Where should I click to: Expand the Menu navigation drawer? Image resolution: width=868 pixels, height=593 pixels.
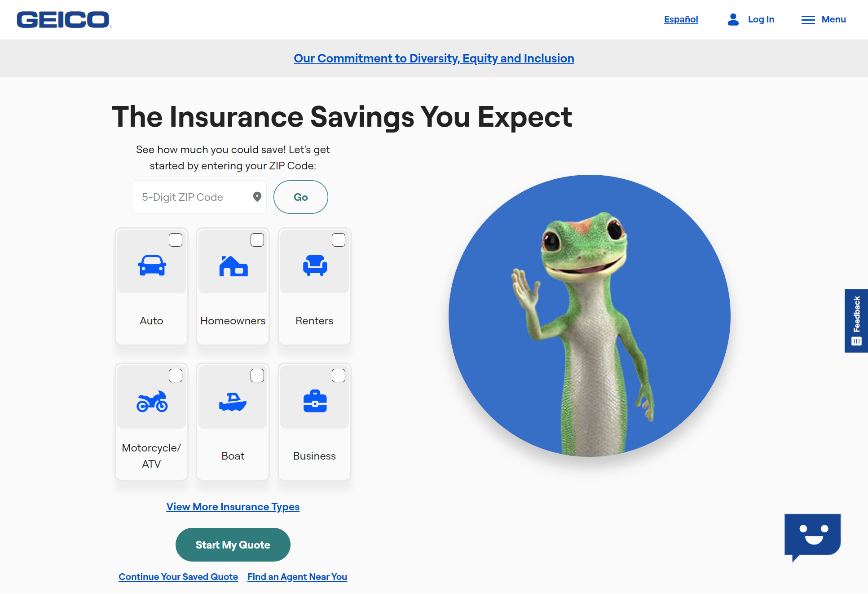[x=823, y=19]
